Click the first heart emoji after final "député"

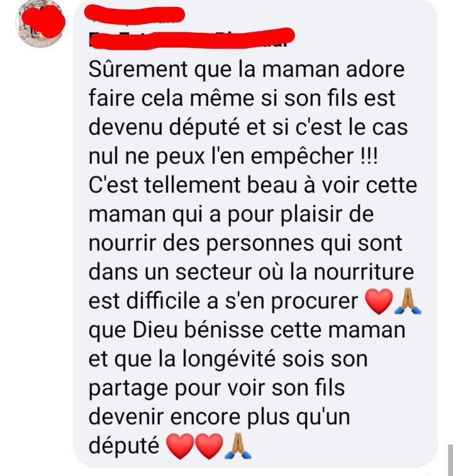click(x=180, y=446)
